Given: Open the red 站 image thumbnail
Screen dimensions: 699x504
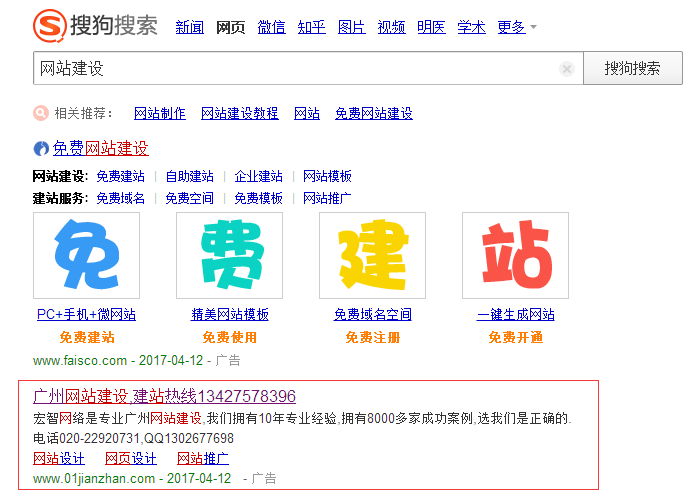Looking at the screenshot, I should 515,255.
